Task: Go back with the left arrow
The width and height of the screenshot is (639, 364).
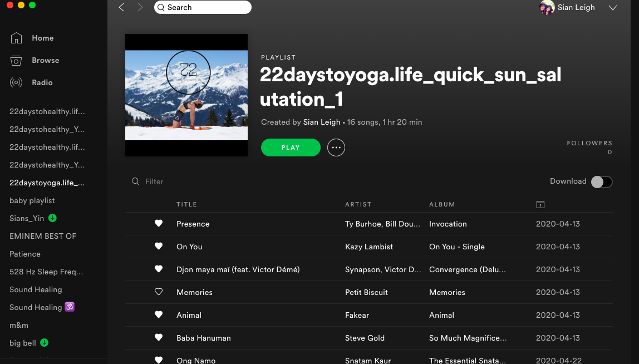Action: click(121, 7)
